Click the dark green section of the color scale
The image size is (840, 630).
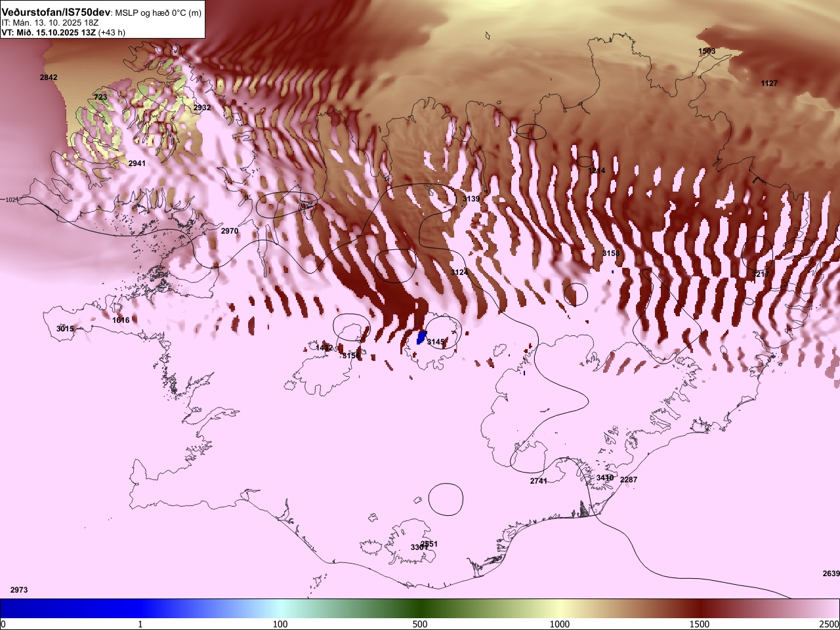[x=420, y=608]
